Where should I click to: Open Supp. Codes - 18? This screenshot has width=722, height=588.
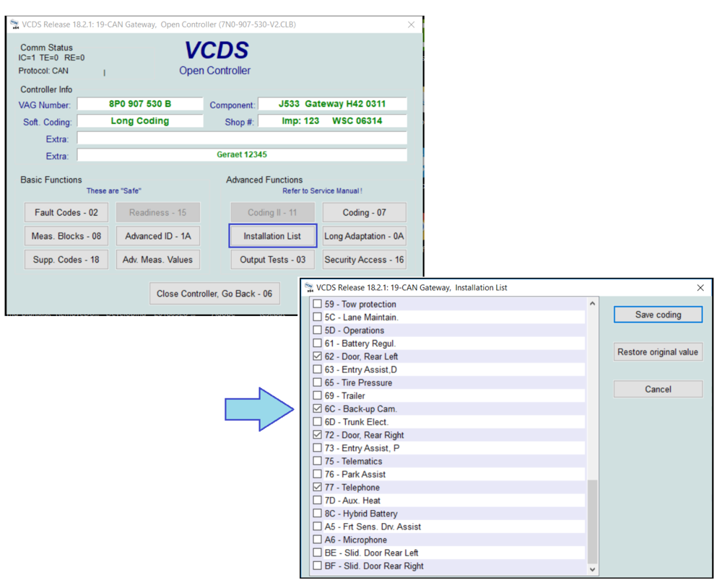pos(66,260)
